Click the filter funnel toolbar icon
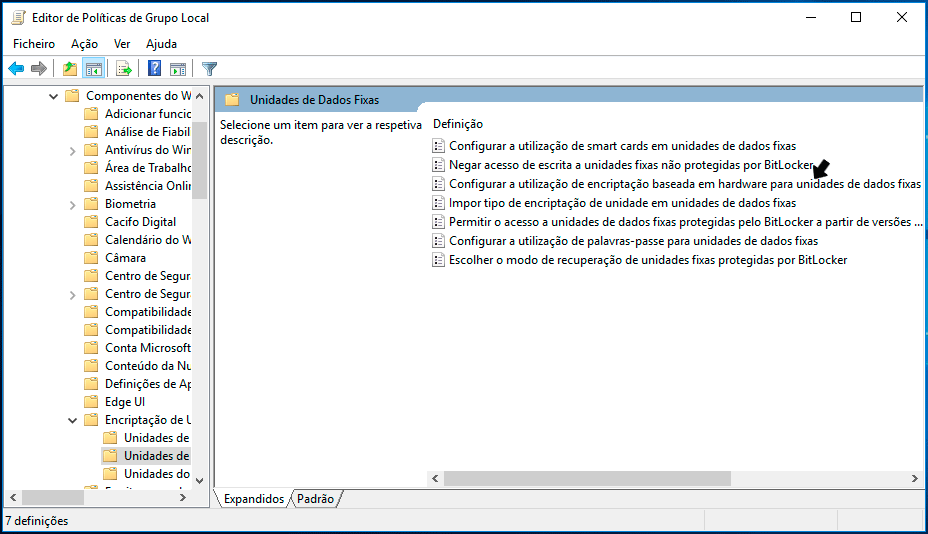The height and width of the screenshot is (534, 928). point(209,69)
